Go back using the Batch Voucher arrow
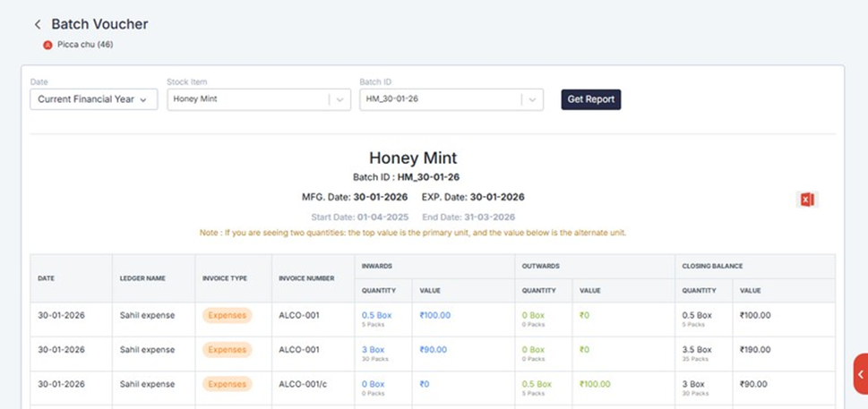The width and height of the screenshot is (868, 409). (38, 25)
